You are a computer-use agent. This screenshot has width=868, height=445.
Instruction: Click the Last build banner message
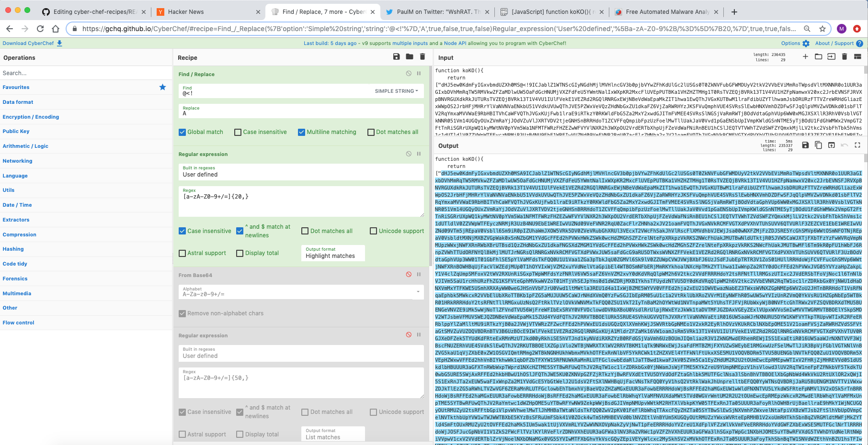tap(435, 43)
